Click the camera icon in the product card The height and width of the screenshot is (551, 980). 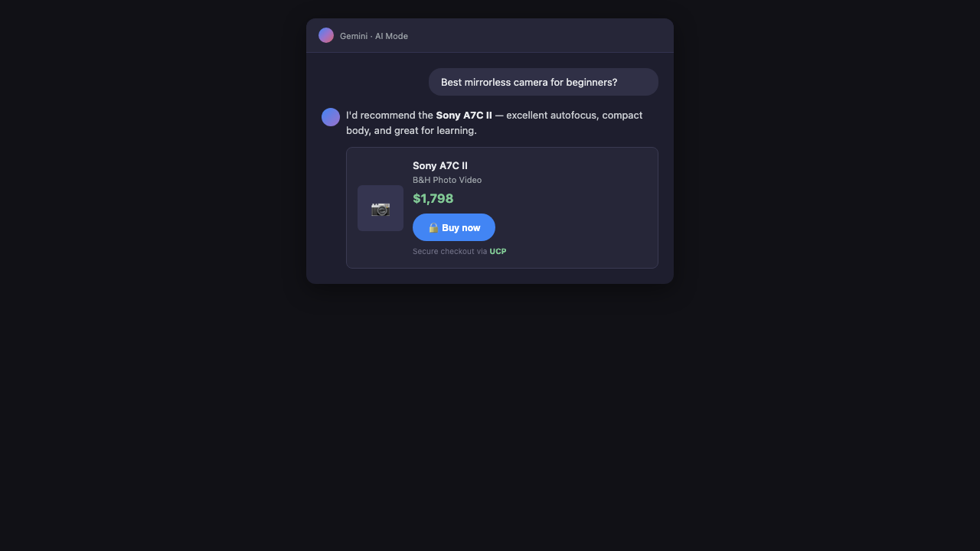point(381,207)
